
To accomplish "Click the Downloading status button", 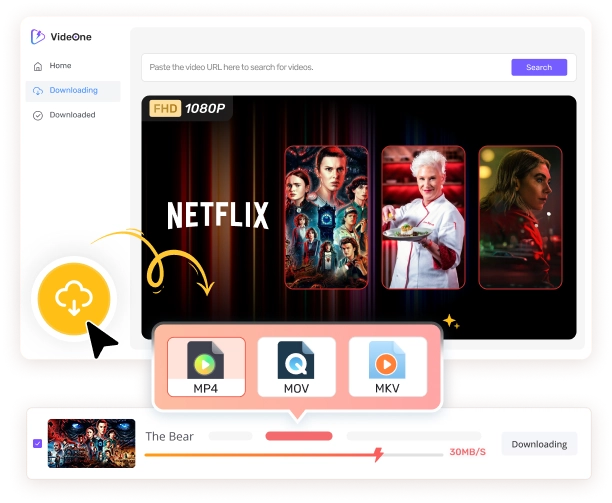I will point(539,444).
